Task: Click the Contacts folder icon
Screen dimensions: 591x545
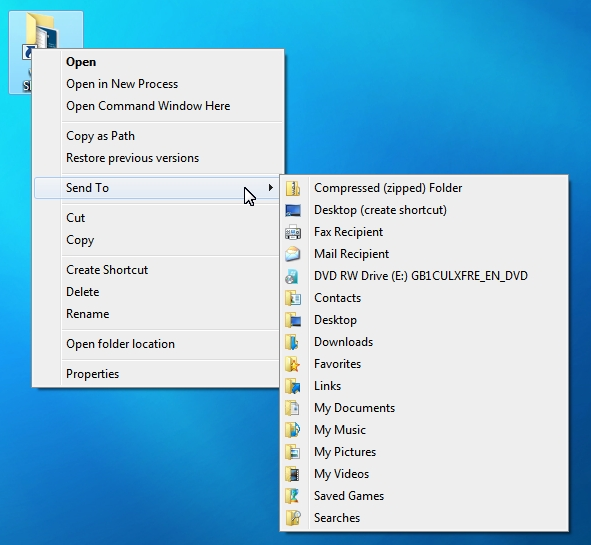Action: (x=293, y=298)
